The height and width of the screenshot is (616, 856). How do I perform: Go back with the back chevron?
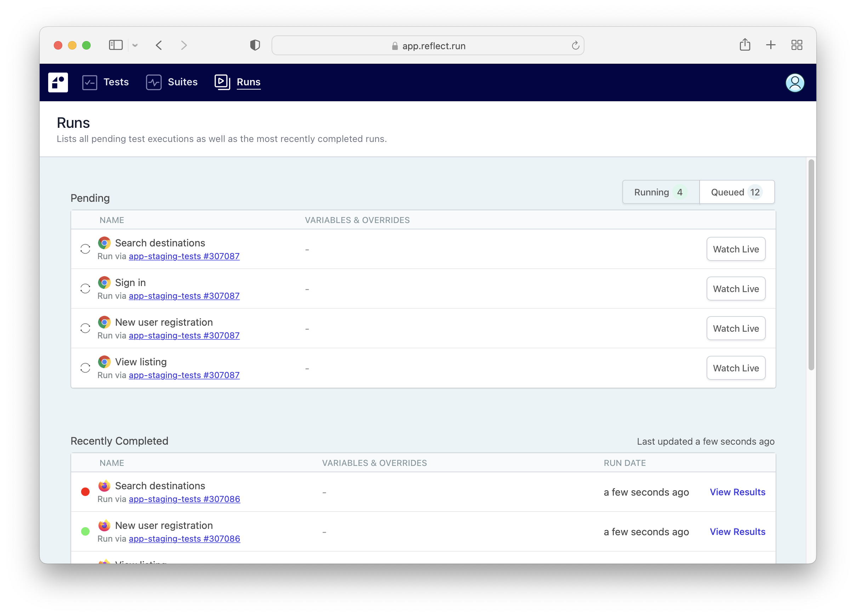[x=159, y=45]
